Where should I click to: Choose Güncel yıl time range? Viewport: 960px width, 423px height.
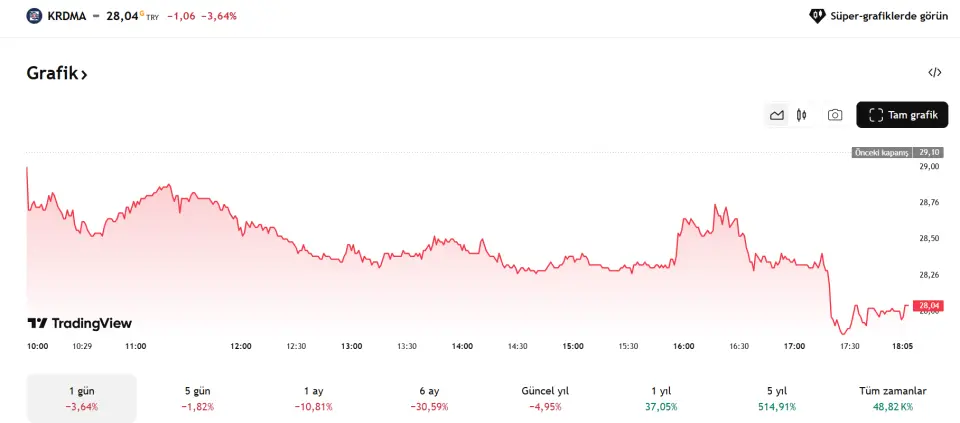(545, 398)
